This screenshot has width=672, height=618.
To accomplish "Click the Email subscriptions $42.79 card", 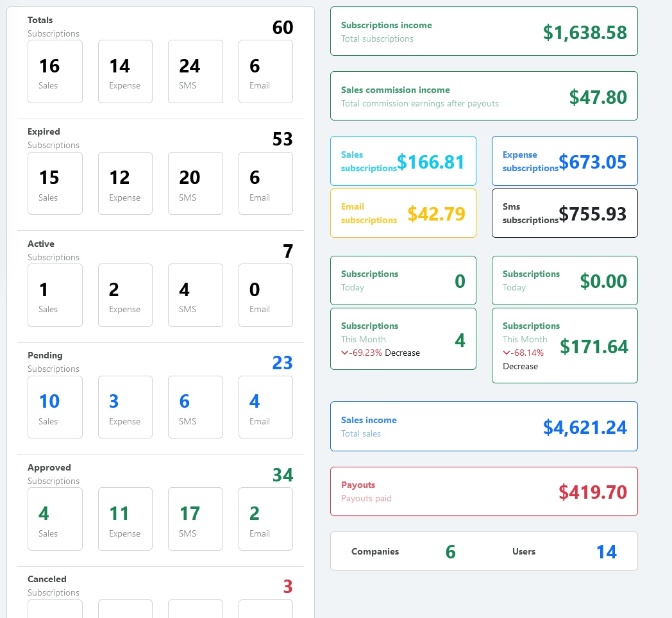I will pyautogui.click(x=403, y=213).
